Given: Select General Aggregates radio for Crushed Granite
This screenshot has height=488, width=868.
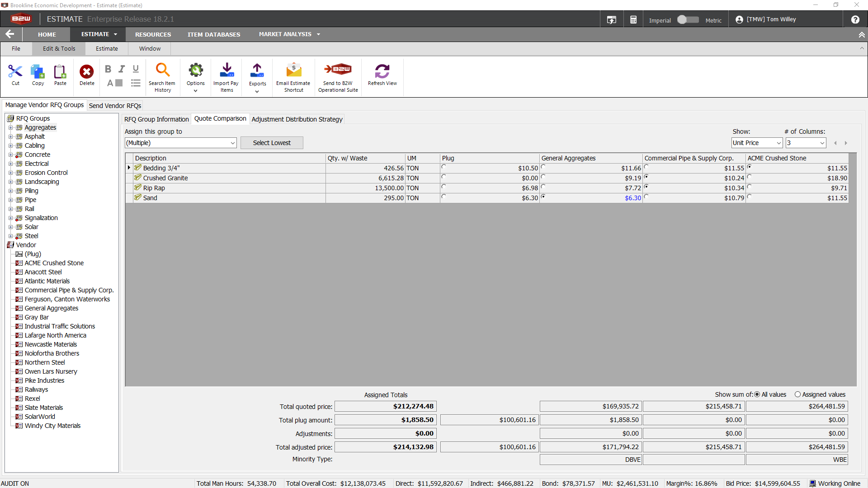Looking at the screenshot, I should [543, 177].
